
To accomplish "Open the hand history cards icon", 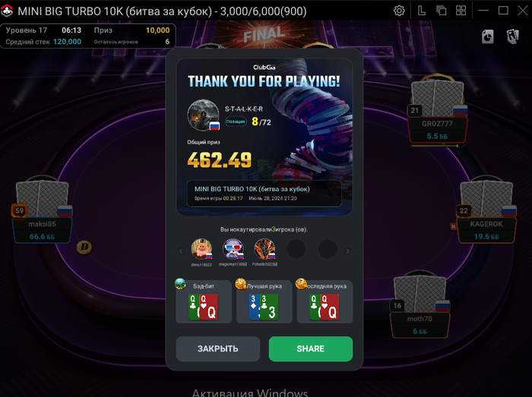I will (x=513, y=36).
